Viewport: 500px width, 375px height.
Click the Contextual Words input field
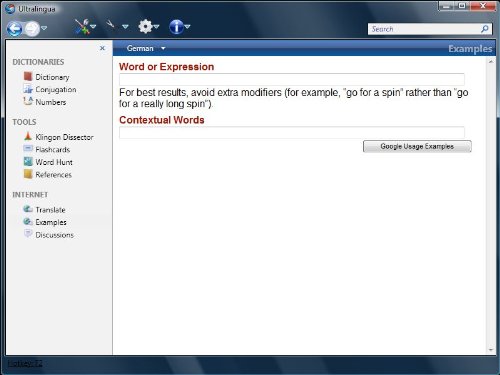click(x=292, y=132)
